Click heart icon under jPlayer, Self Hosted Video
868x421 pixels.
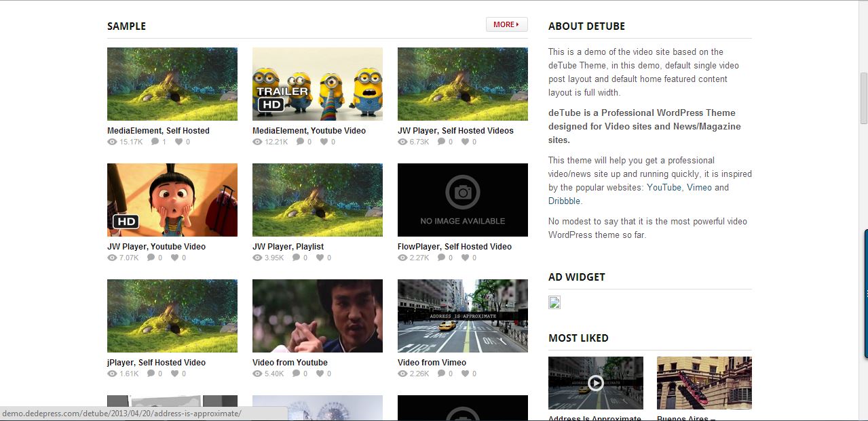point(174,374)
